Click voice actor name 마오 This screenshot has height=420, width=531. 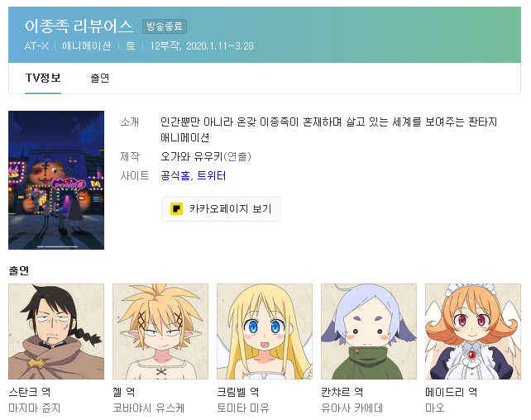[x=435, y=408]
